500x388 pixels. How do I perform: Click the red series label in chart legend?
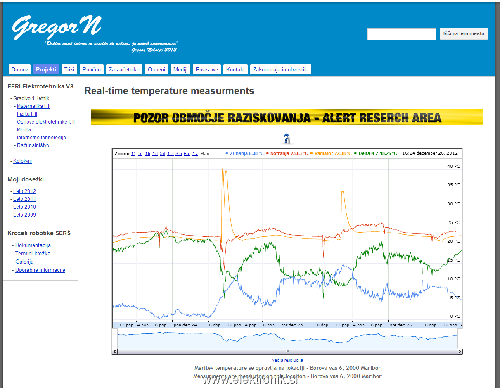[x=286, y=153]
